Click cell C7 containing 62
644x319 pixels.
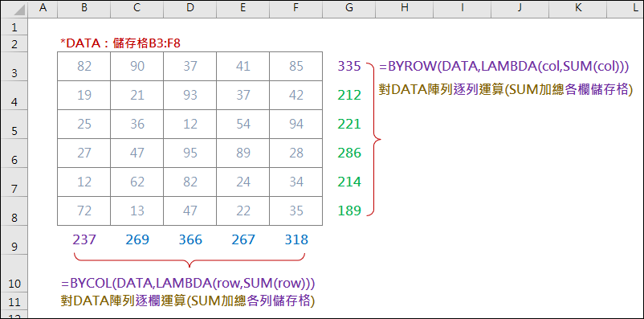click(x=137, y=182)
